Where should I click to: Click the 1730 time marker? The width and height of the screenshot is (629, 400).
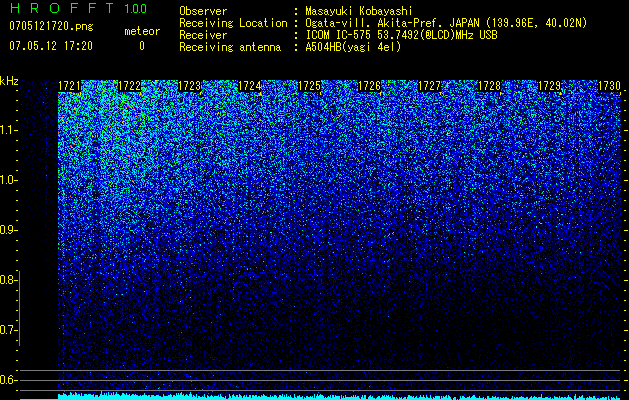coord(609,86)
